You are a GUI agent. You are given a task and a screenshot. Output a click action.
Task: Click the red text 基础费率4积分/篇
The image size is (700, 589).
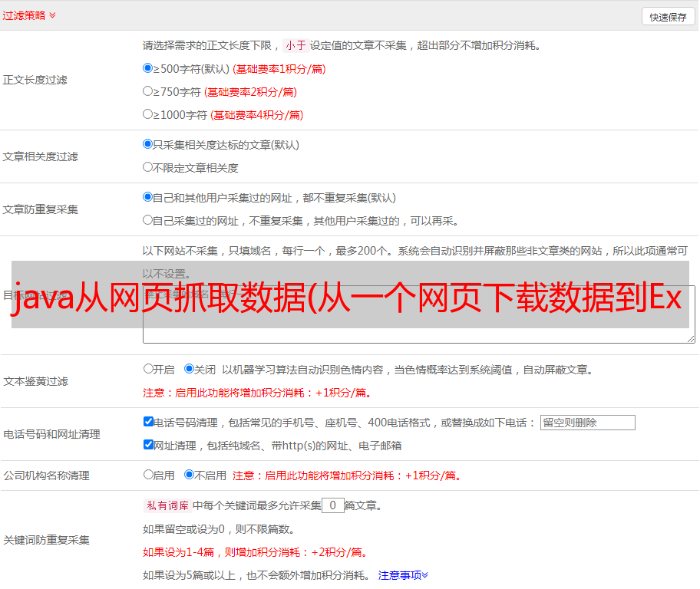pyautogui.click(x=256, y=115)
